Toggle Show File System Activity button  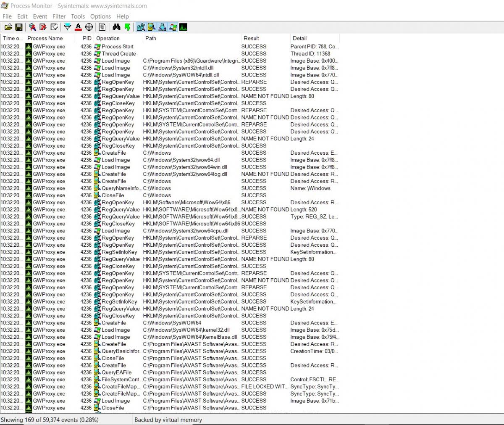(x=151, y=27)
